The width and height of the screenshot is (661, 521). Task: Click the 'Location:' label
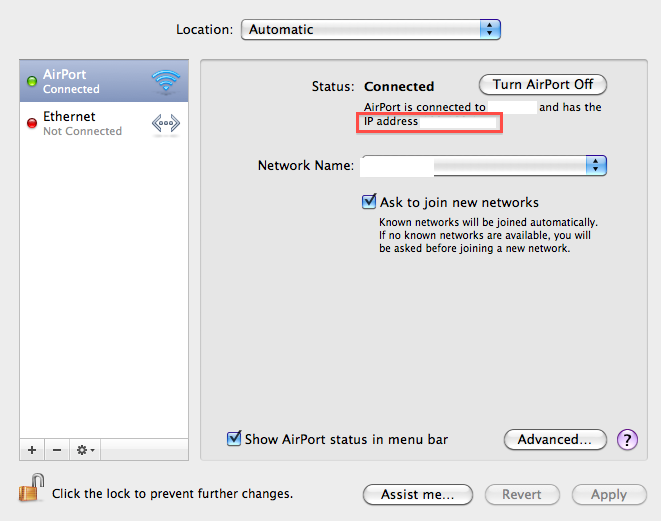pos(204,30)
